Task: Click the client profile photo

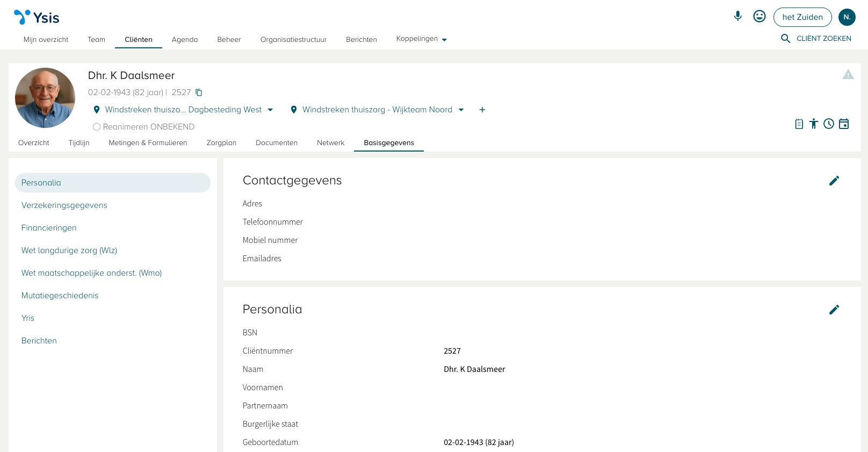Action: coord(45,98)
